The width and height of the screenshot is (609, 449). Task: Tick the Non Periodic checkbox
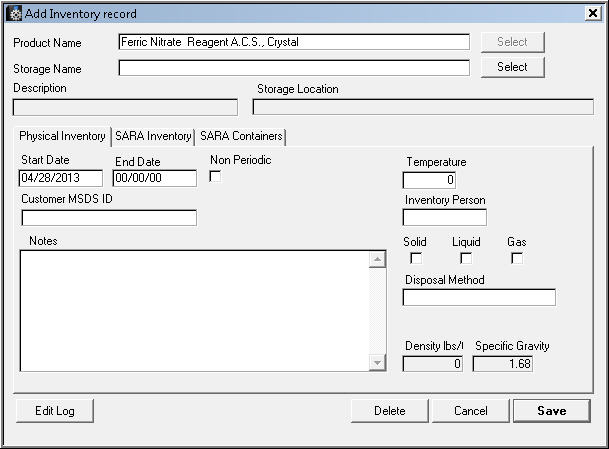coord(215,177)
